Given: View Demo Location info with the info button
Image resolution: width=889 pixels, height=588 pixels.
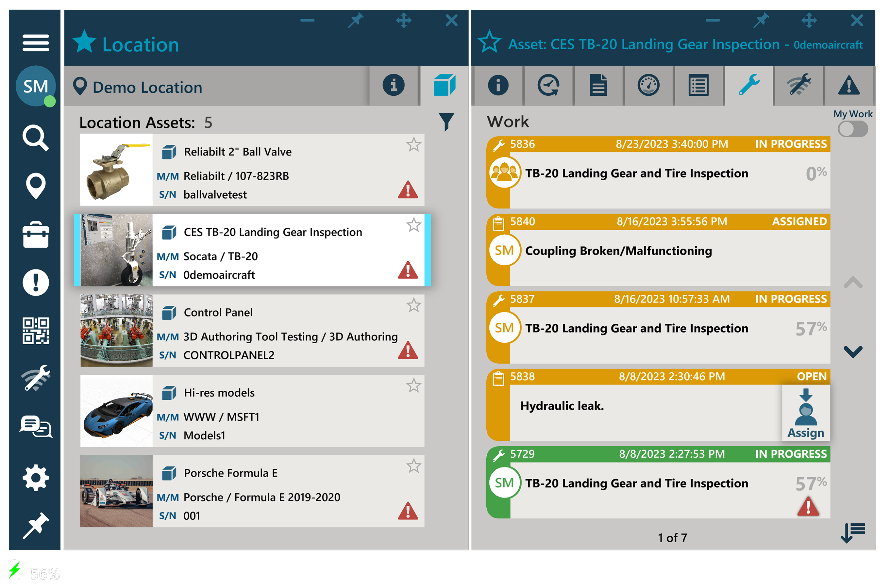Looking at the screenshot, I should tap(394, 86).
